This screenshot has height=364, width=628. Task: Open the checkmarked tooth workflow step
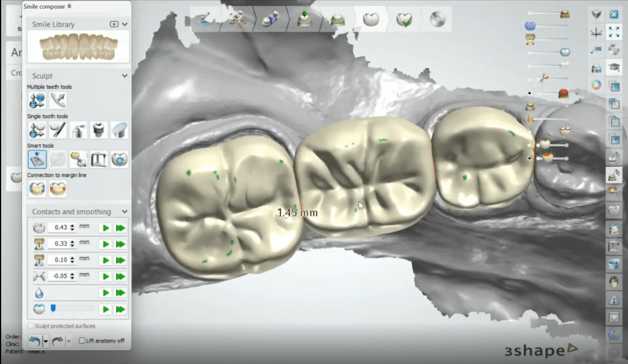pos(404,20)
